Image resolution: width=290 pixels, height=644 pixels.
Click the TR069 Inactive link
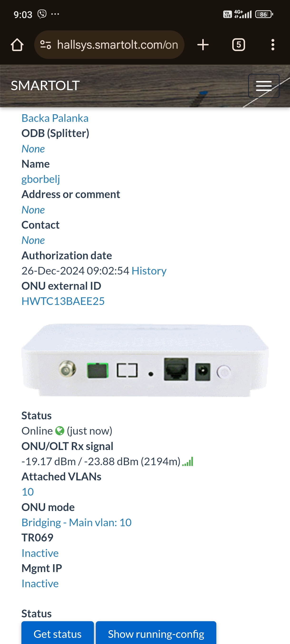[40, 553]
